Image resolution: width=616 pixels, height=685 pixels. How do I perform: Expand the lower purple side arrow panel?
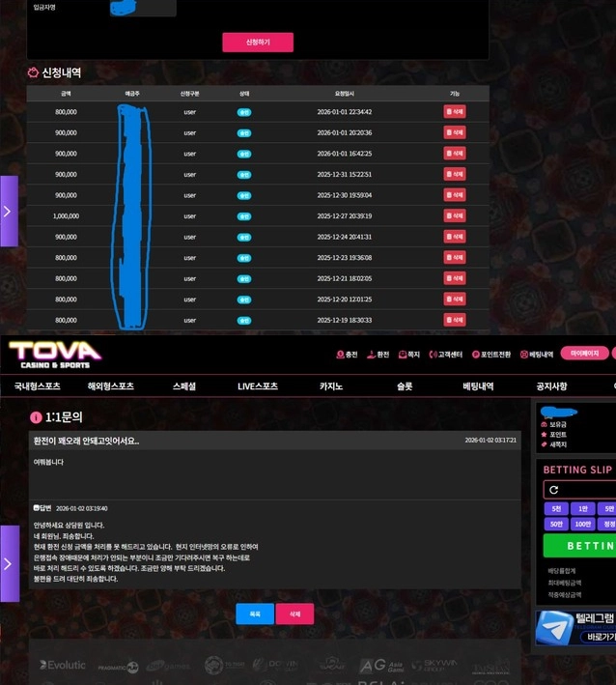tap(8, 562)
